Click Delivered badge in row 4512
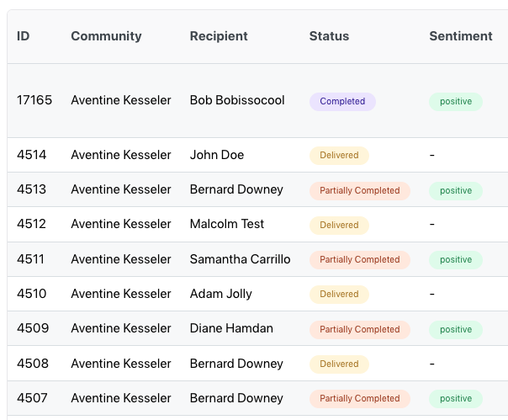The width and height of the screenshot is (508, 420). [339, 225]
